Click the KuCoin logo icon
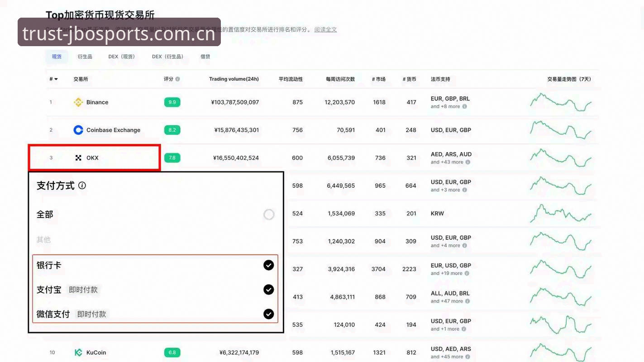The width and height of the screenshot is (644, 362). [x=78, y=352]
